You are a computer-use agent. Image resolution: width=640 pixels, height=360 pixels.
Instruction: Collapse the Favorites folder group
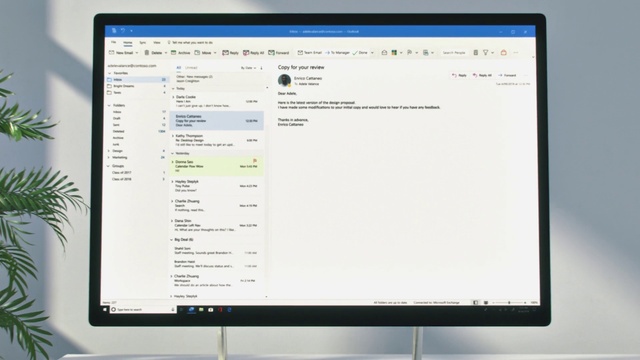tap(109, 73)
